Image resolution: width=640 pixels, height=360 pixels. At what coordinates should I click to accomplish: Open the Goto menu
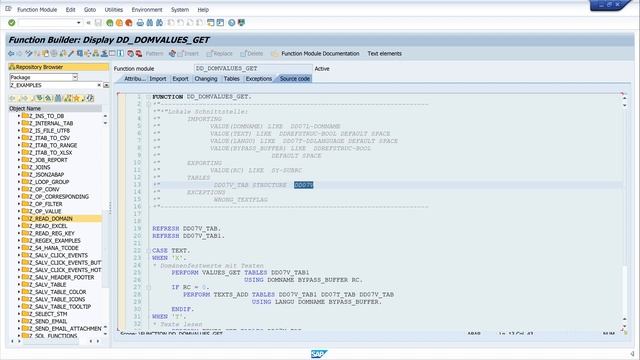coord(90,9)
